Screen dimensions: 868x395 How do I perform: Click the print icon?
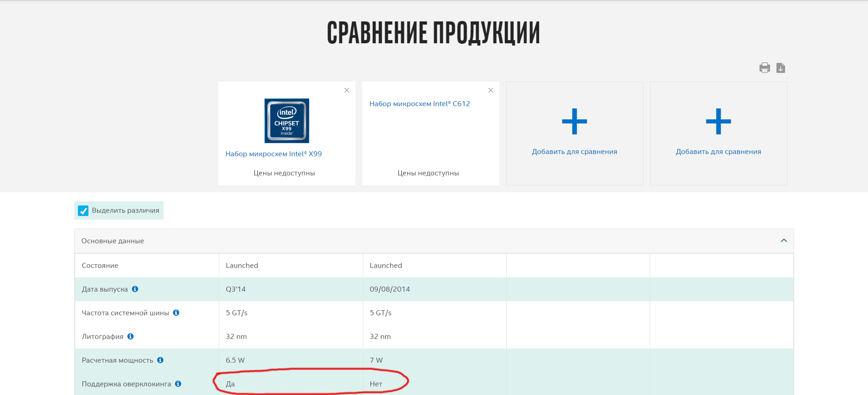[765, 68]
